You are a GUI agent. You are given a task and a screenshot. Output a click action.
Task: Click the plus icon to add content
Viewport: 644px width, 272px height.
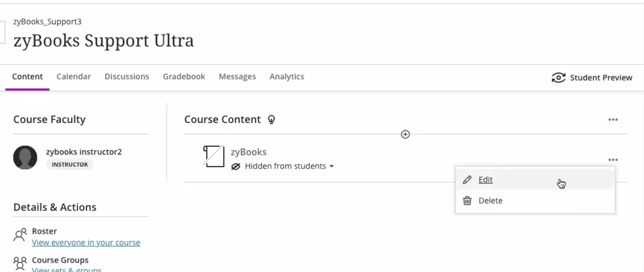(x=405, y=134)
